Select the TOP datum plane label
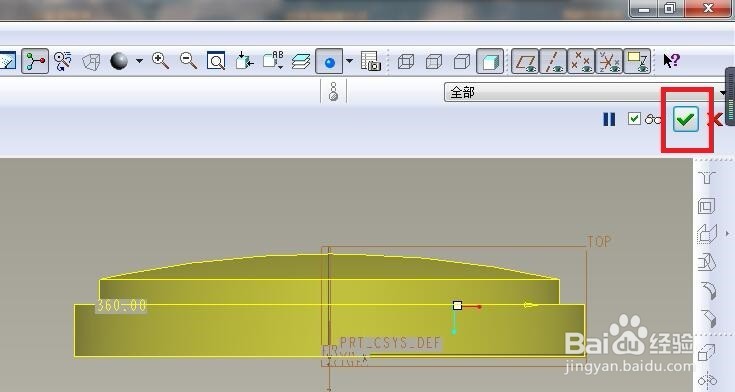735x392 pixels. [600, 242]
